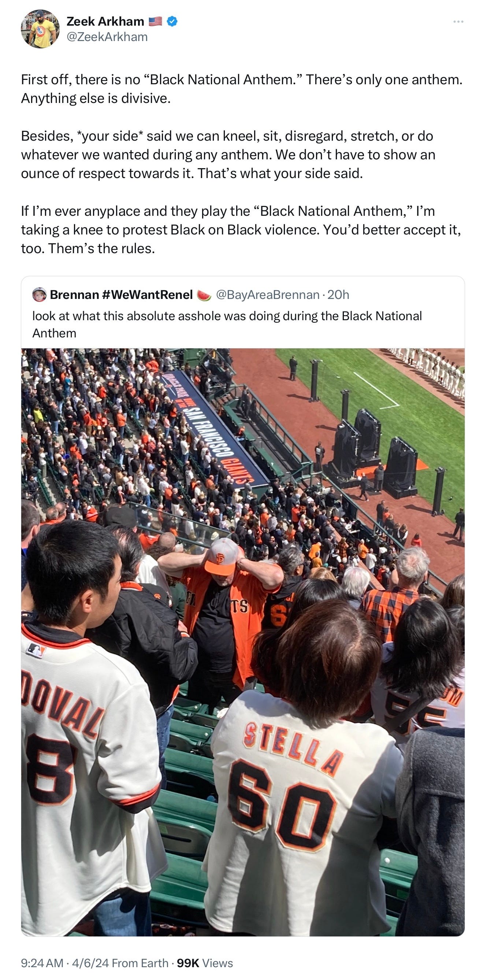Open the Zeek Arkham display name
This screenshot has width=483, height=980.
point(105,21)
